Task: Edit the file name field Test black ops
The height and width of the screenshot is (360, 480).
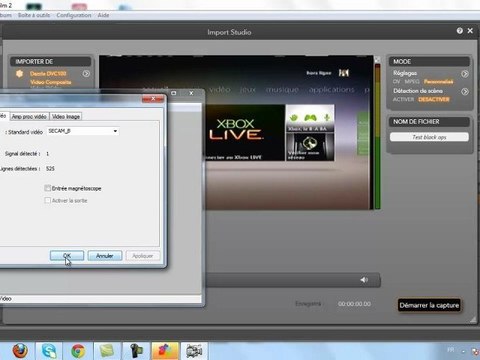Action: coord(429,137)
